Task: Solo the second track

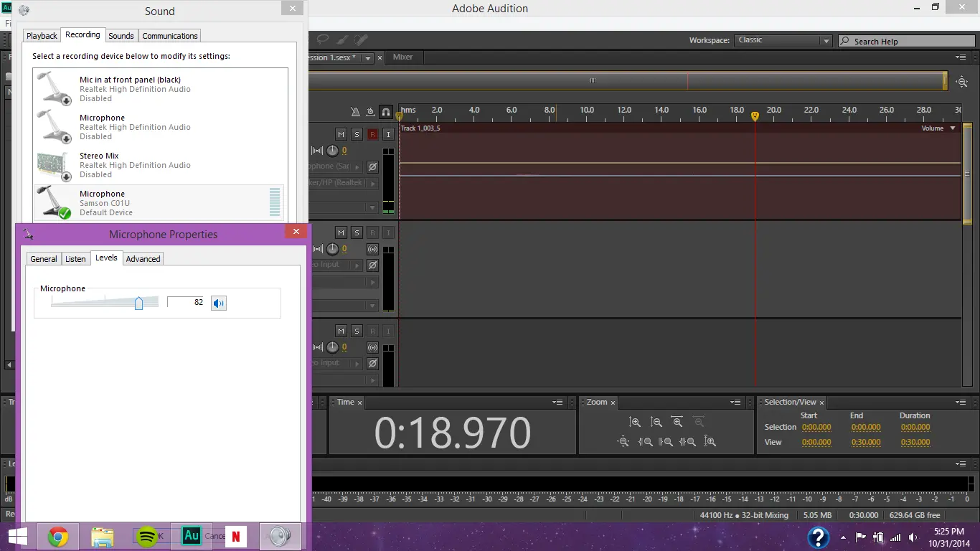Action: 357,232
